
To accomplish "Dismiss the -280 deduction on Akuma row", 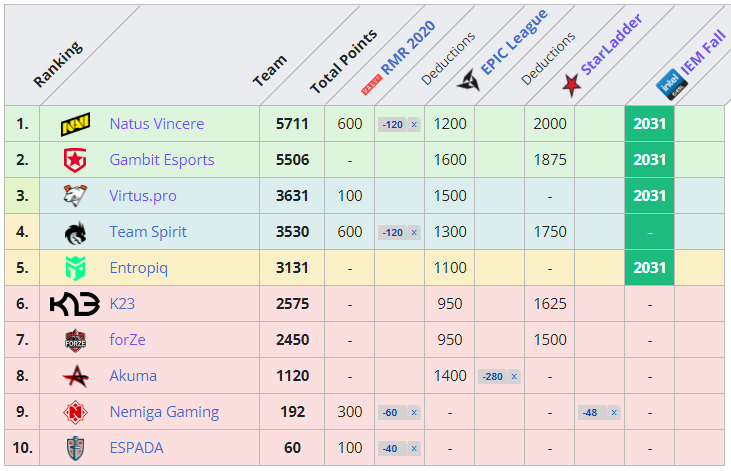I will click(514, 376).
